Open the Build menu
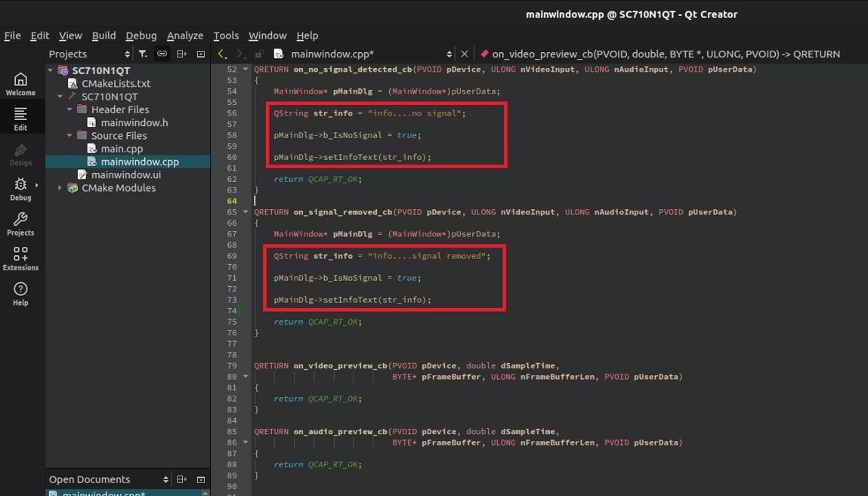The width and height of the screenshot is (868, 496). click(x=103, y=35)
